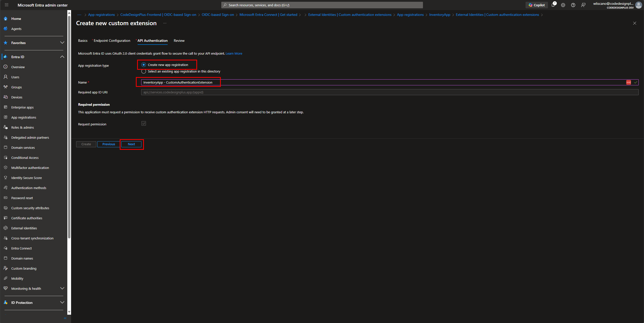Open help question mark icon
The width and height of the screenshot is (644, 323).
click(x=573, y=5)
